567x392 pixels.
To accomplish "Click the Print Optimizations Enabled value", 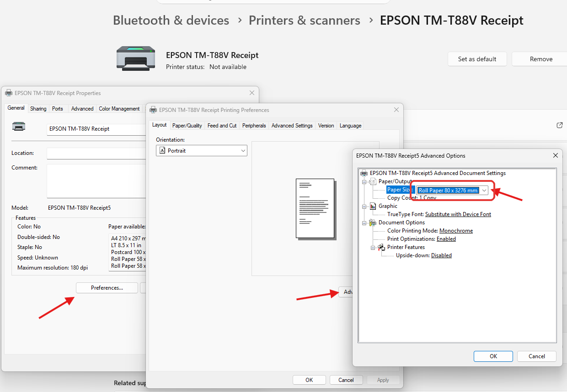I will (446, 239).
